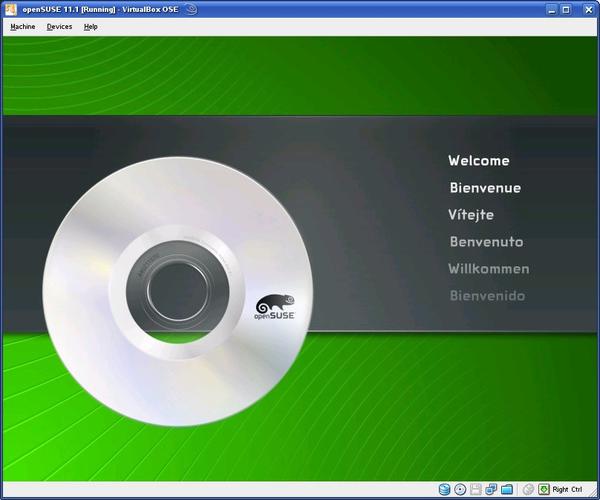Click the floppy disk status icon
Viewport: 600px width, 500px height.
[476, 489]
